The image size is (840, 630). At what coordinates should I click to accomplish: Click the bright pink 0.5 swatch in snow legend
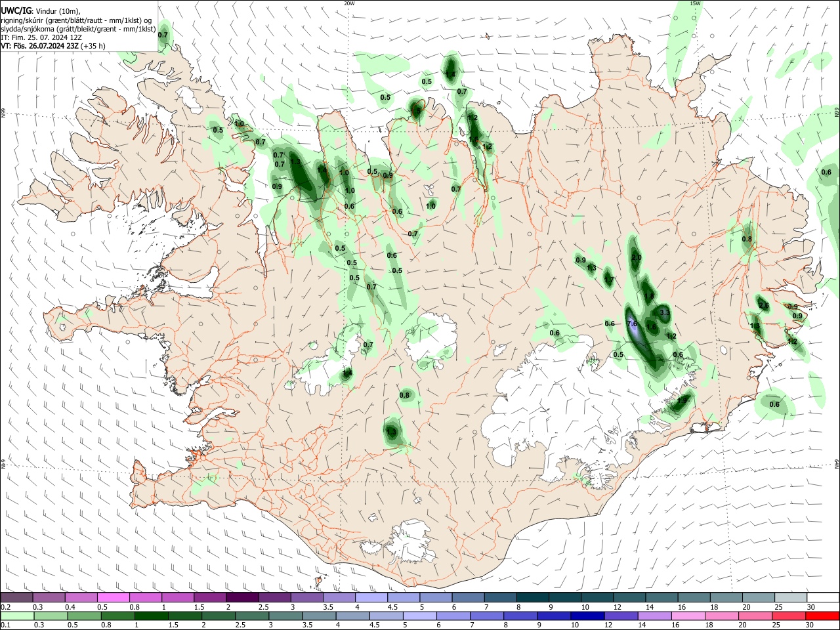click(114, 598)
